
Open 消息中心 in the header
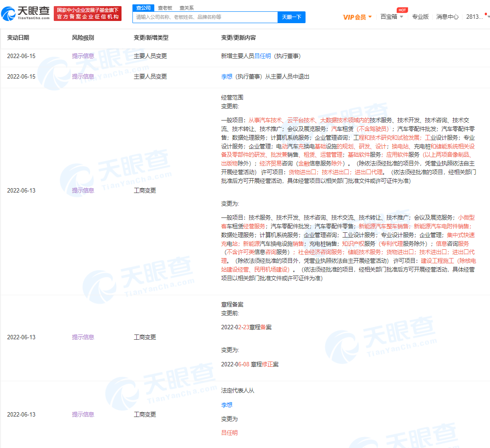point(447,17)
